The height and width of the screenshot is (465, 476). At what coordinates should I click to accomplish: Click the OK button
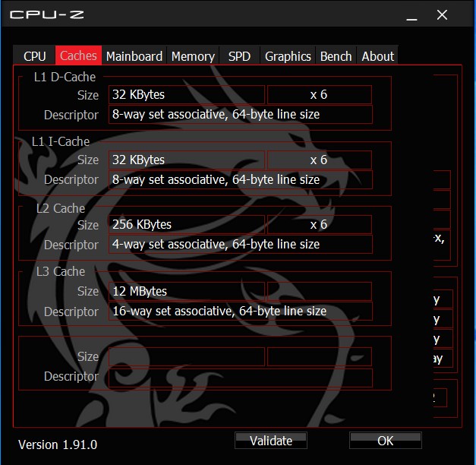[385, 441]
